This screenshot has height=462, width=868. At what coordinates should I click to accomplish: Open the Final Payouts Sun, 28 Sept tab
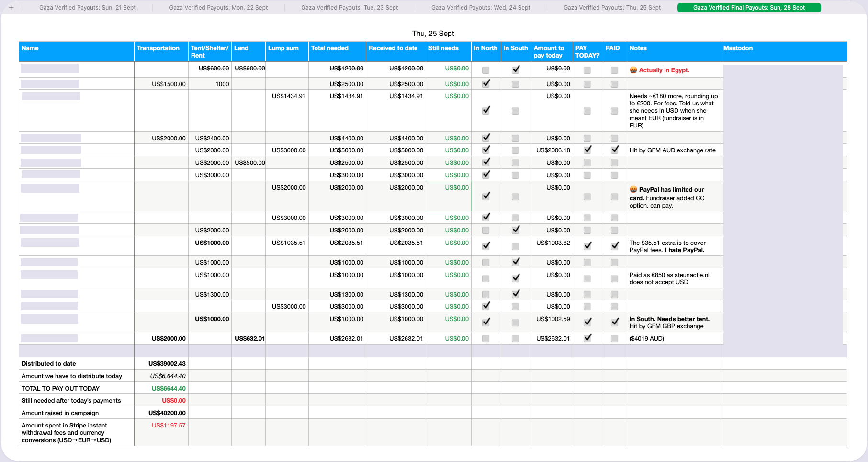(x=749, y=8)
